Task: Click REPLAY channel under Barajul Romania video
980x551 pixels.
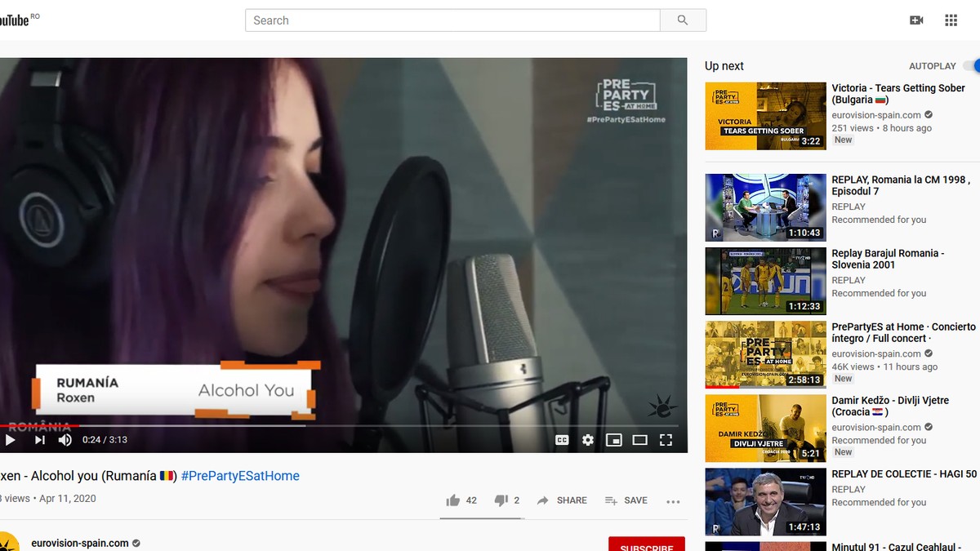Action: click(849, 280)
